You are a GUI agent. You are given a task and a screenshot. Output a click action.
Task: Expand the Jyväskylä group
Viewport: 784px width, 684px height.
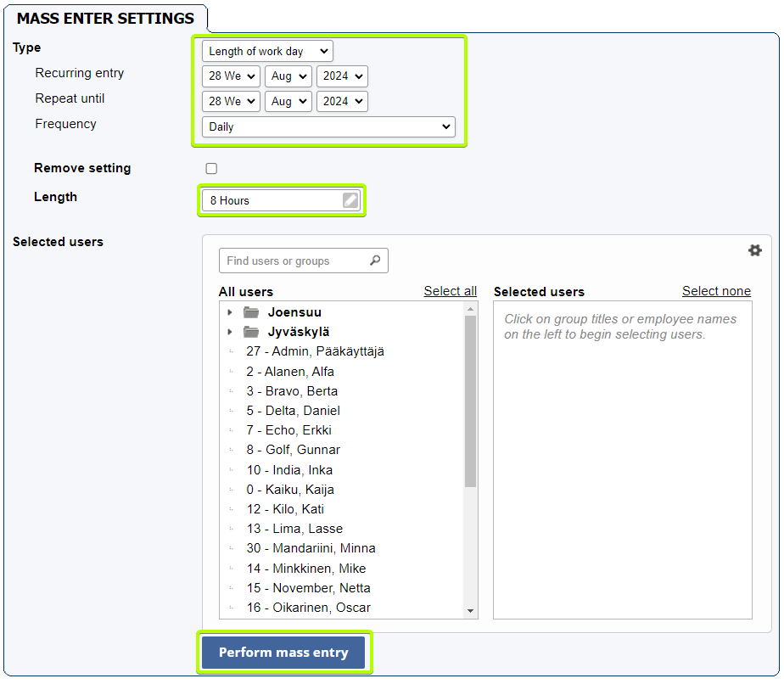(x=229, y=332)
